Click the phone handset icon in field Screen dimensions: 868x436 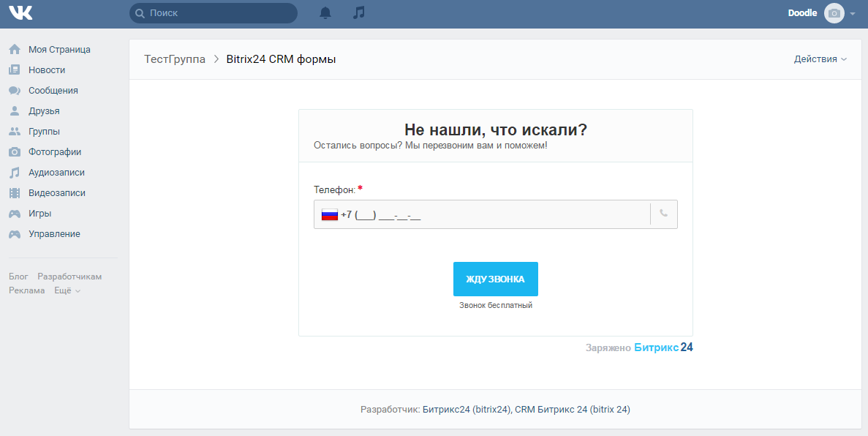(664, 214)
